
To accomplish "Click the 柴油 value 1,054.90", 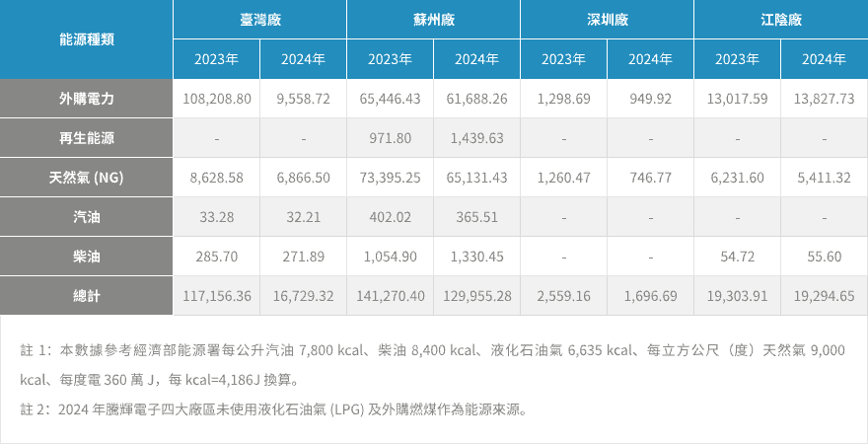I will coord(391,257).
